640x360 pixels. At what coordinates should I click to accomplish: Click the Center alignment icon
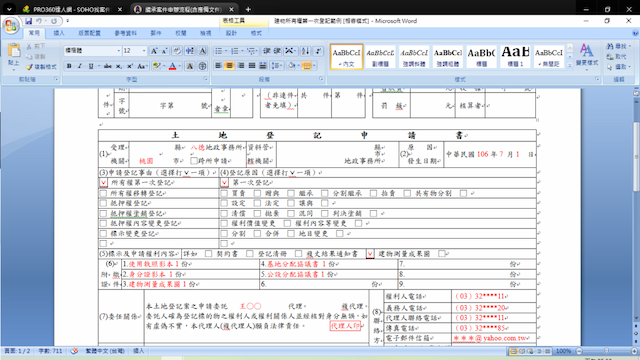[x=229, y=65]
